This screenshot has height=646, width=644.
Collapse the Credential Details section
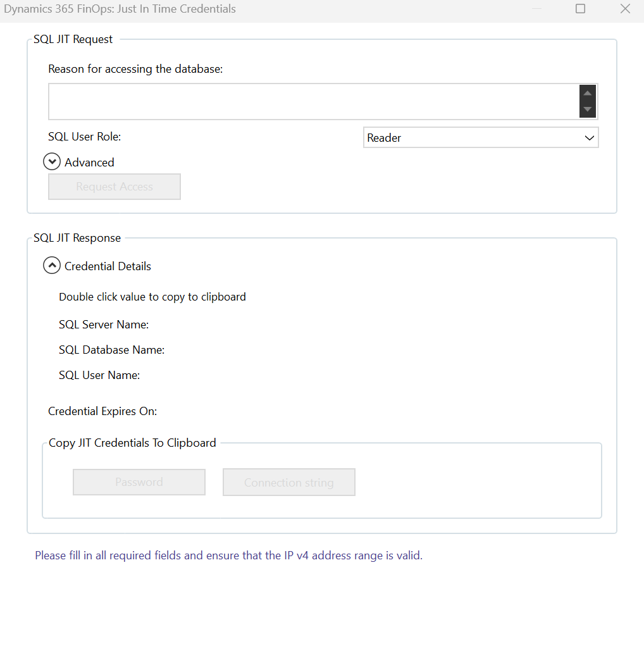[x=52, y=266]
